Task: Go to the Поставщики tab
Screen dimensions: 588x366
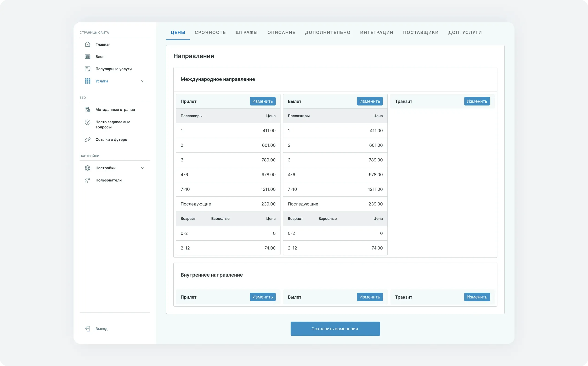Action: pos(421,32)
